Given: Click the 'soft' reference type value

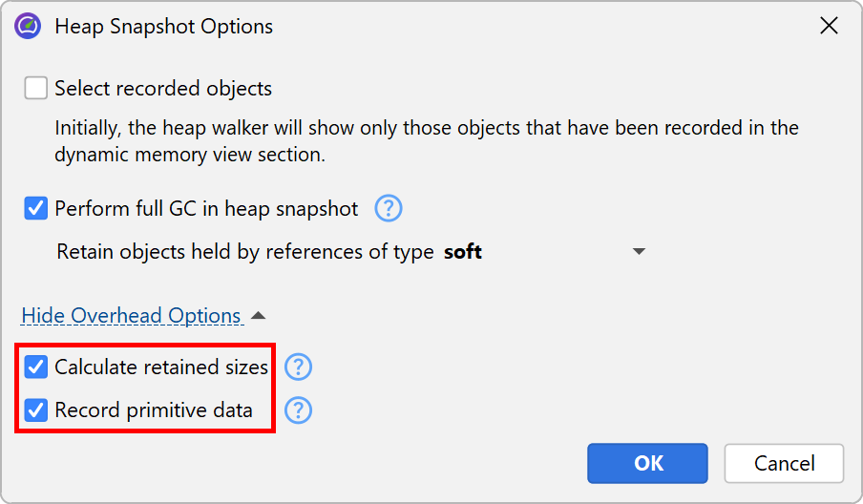Looking at the screenshot, I should [x=463, y=252].
